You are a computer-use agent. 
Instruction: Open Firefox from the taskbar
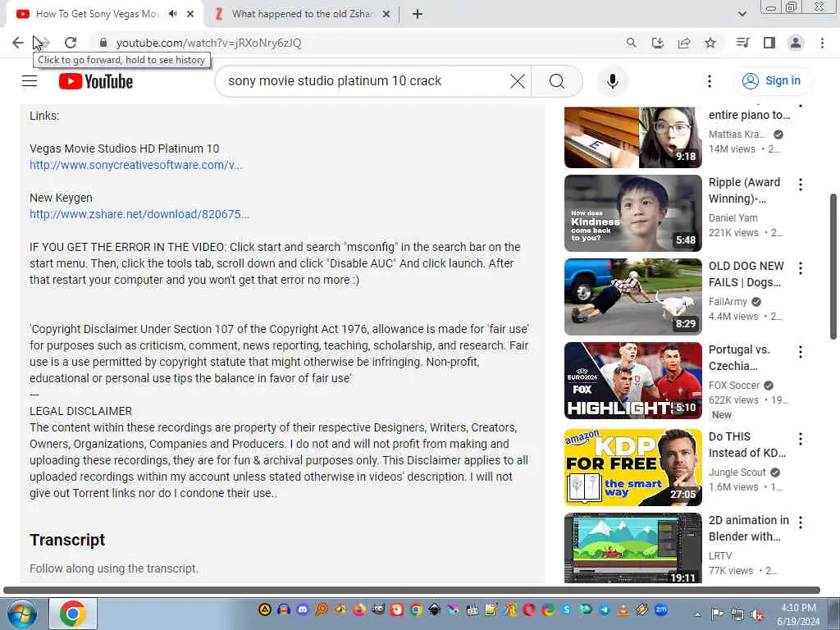click(x=359, y=609)
